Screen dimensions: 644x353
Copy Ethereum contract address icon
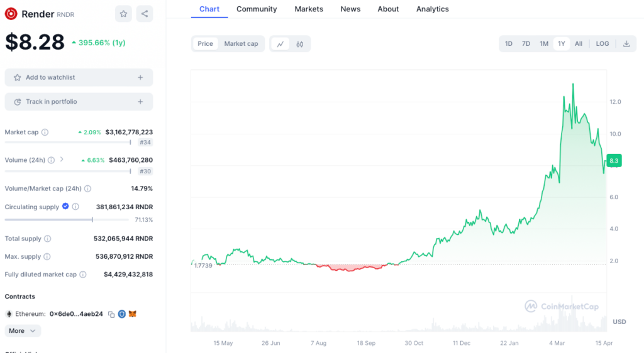(111, 314)
